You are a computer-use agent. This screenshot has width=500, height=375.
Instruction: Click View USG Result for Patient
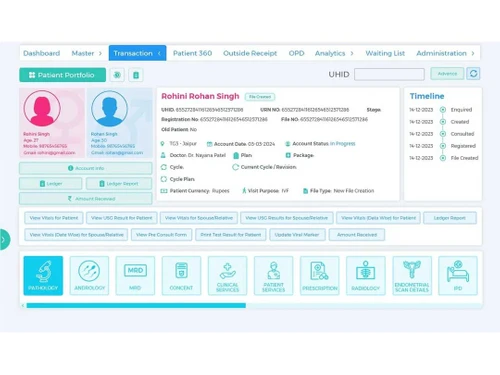coord(122,218)
